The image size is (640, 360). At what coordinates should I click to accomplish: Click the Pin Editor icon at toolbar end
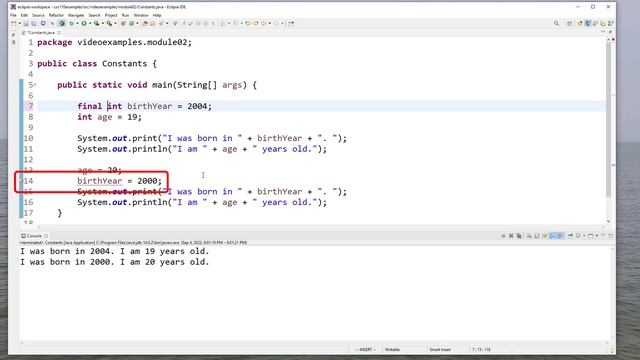click(x=291, y=23)
